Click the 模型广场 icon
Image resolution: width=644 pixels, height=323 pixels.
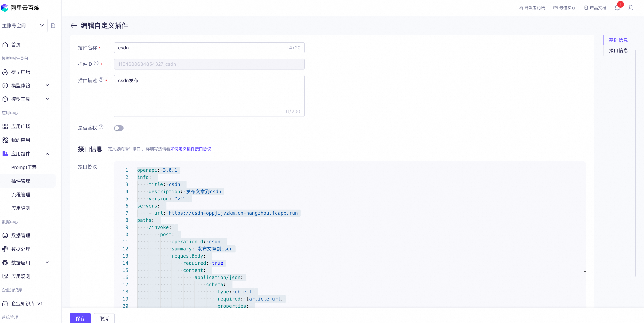tap(5, 72)
